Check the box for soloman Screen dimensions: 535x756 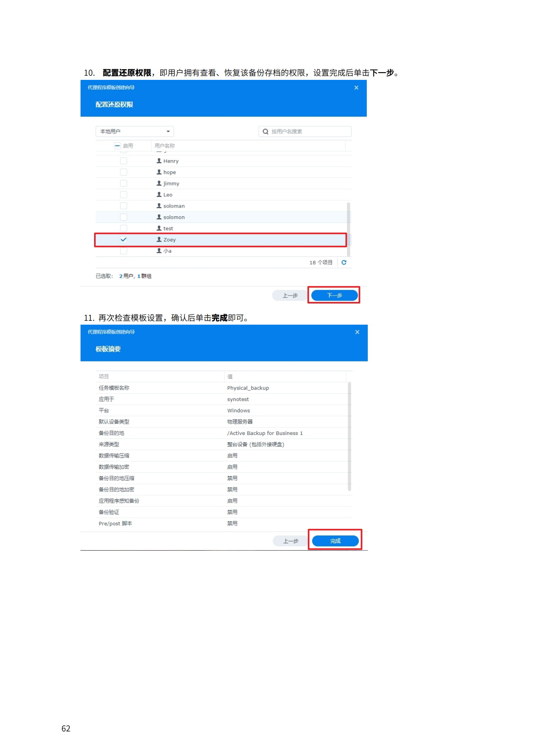(124, 205)
